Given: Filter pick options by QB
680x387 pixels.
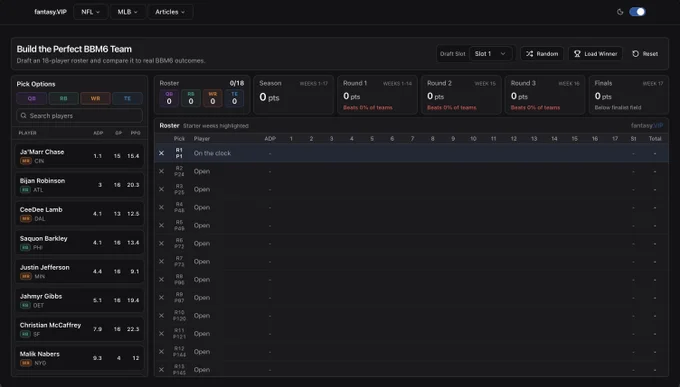Looking at the screenshot, I should pos(32,98).
